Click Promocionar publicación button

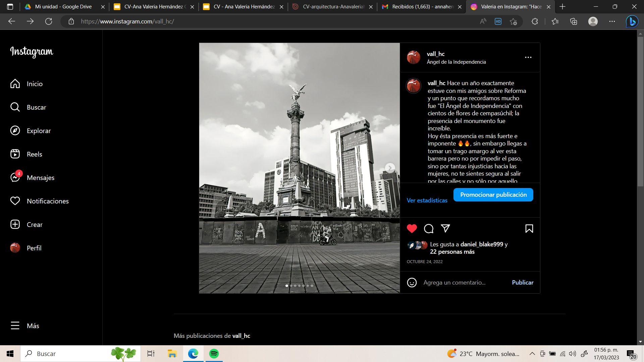point(493,195)
